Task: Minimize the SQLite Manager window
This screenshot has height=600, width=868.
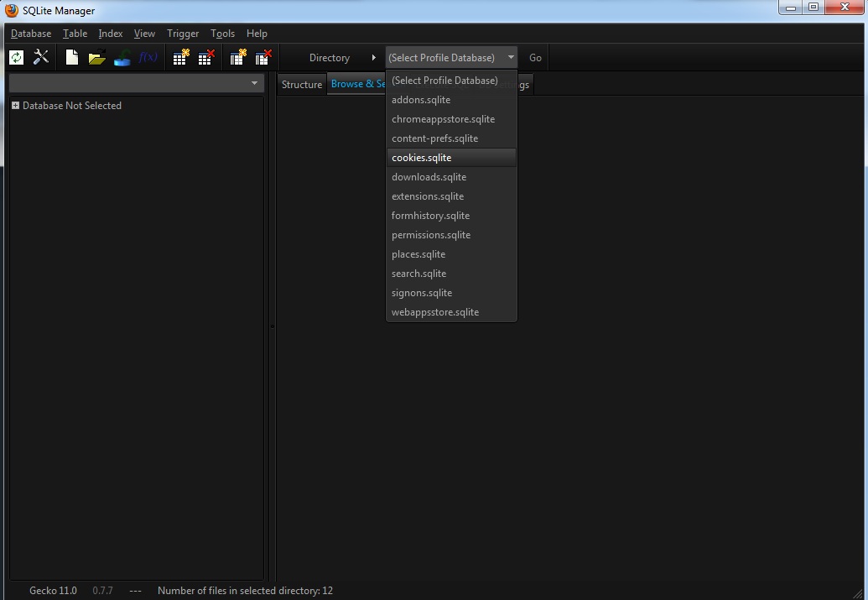Action: click(x=791, y=8)
